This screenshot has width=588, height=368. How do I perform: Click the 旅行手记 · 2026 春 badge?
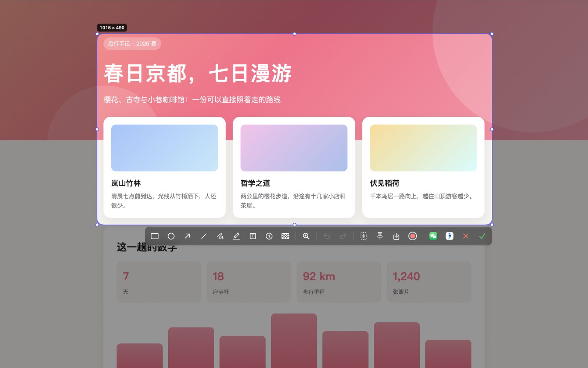tap(132, 44)
